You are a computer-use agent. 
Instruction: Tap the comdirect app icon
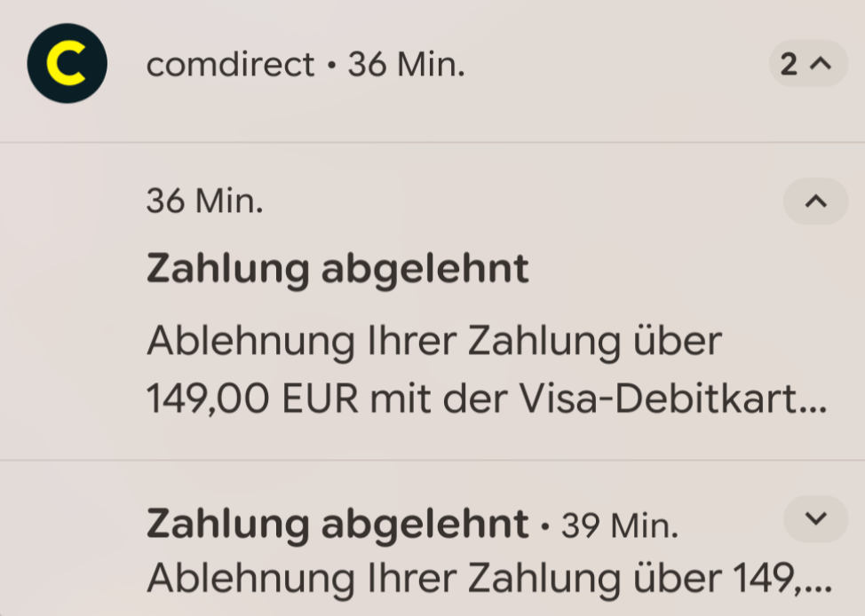tap(67, 63)
